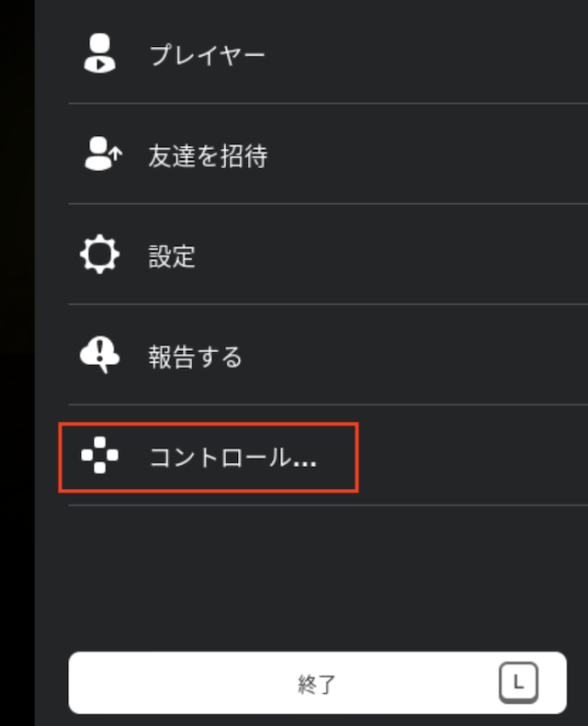The width and height of the screenshot is (588, 726).
Task: Click the white 終了 button
Action: click(x=318, y=683)
